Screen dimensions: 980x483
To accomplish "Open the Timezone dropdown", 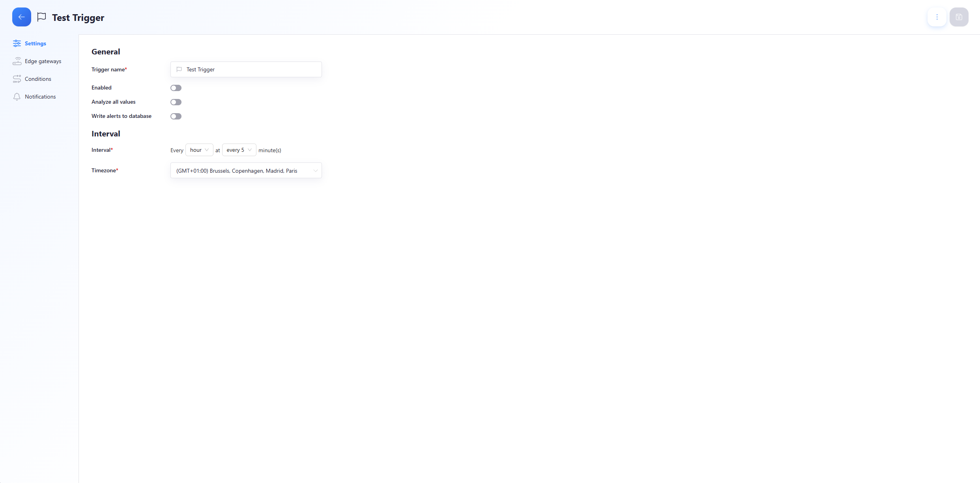I will point(246,170).
